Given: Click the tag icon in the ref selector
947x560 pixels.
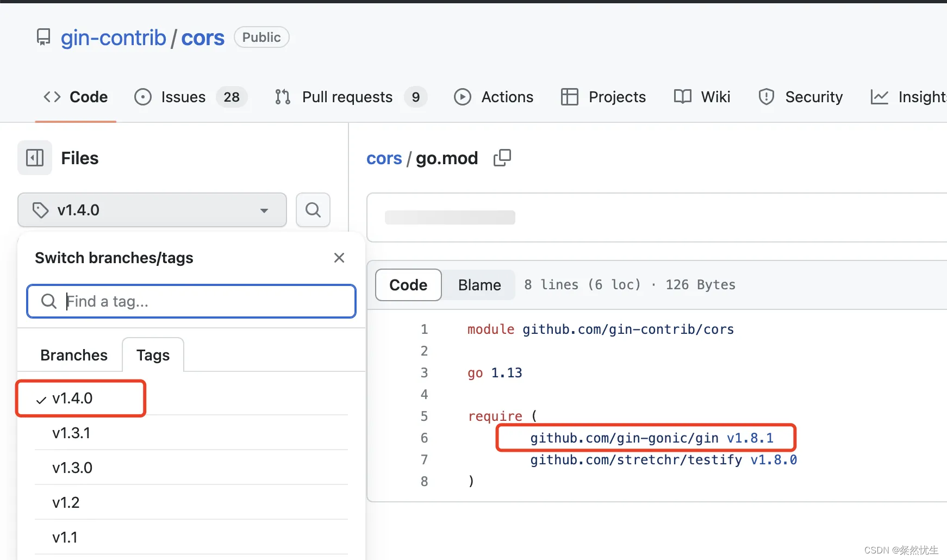Looking at the screenshot, I should tap(41, 210).
